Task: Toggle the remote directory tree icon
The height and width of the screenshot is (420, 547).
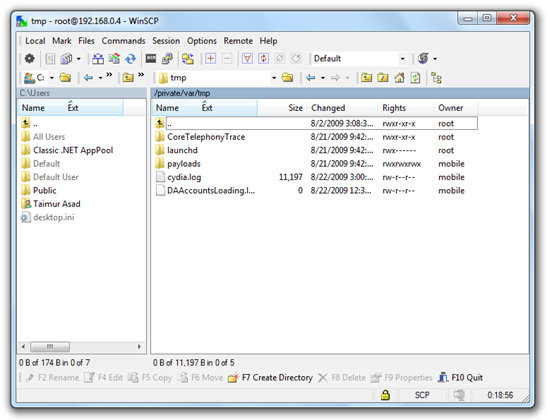Action: pos(436,77)
